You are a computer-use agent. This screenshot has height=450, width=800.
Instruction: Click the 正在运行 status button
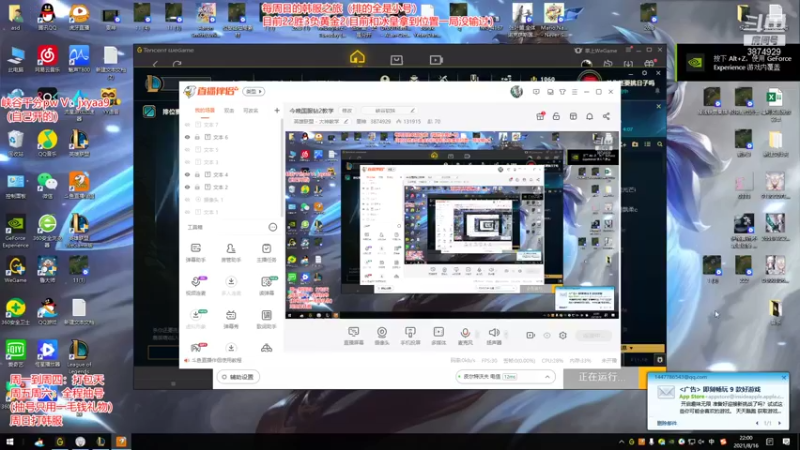coord(601,377)
